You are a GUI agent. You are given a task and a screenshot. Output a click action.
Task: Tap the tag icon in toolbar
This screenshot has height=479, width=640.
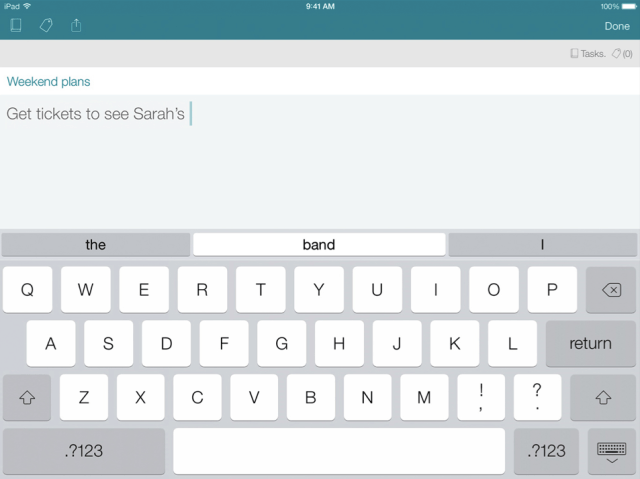[46, 25]
